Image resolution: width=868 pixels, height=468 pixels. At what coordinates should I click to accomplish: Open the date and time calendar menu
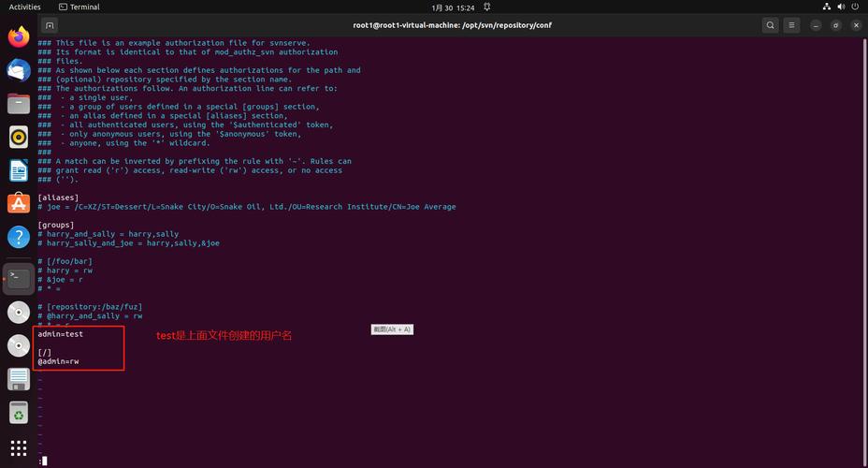click(453, 7)
